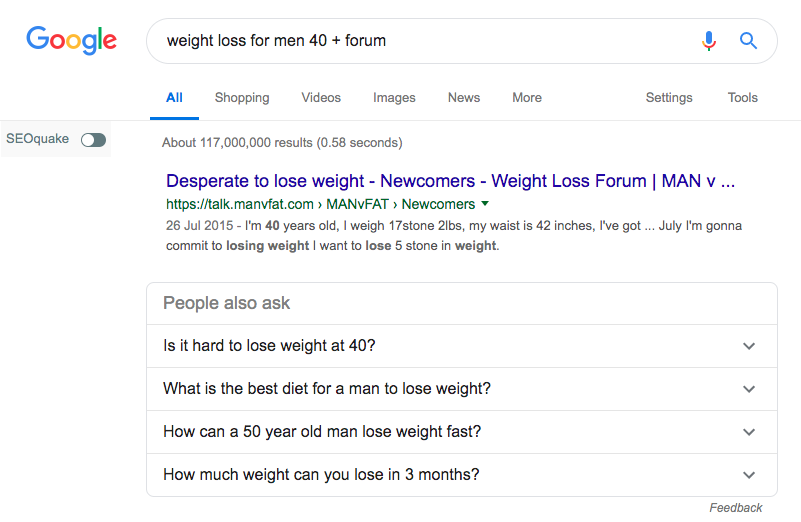Open the More search menu

[527, 98]
